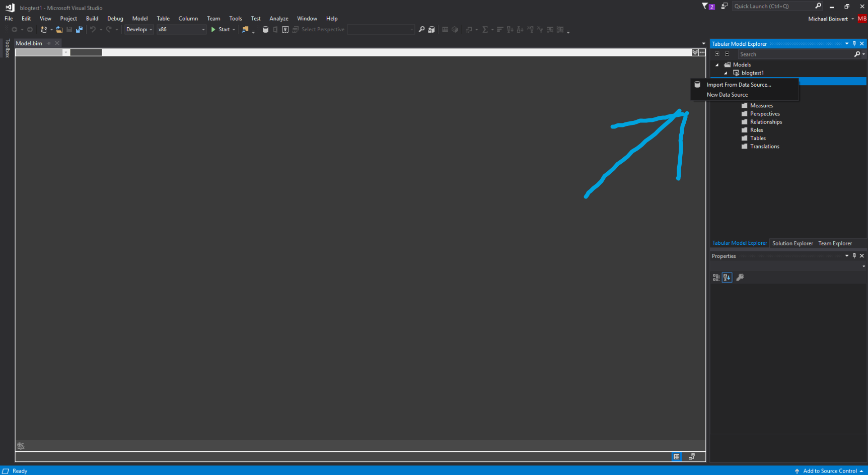Click the Sort A to Z toolbar icon
This screenshot has width=868, height=475.
pos(510,30)
